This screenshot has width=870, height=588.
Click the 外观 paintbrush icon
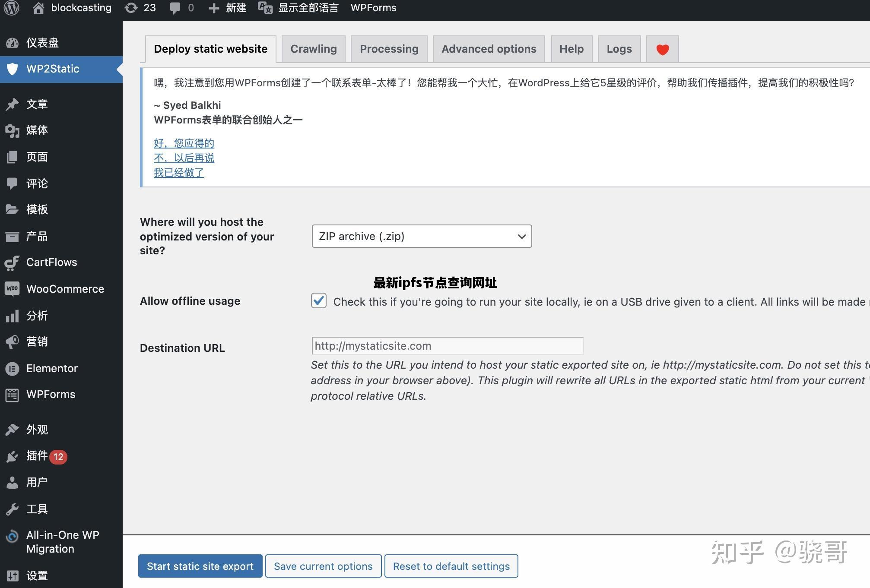point(12,430)
